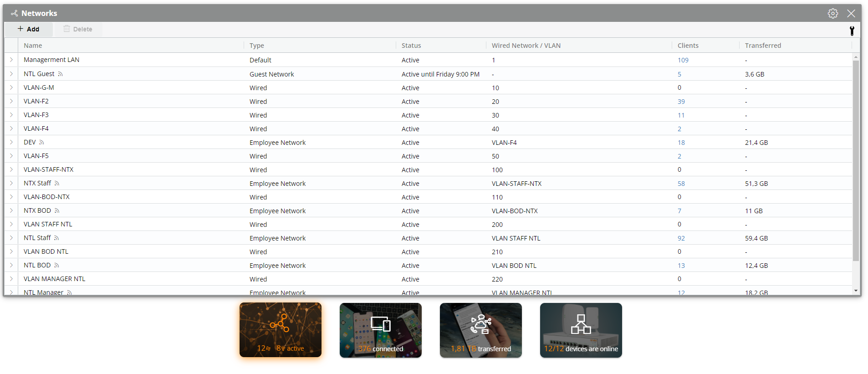Click the Wi-Fi icon beside NTL Staff
This screenshot has height=374, width=868.
(56, 238)
